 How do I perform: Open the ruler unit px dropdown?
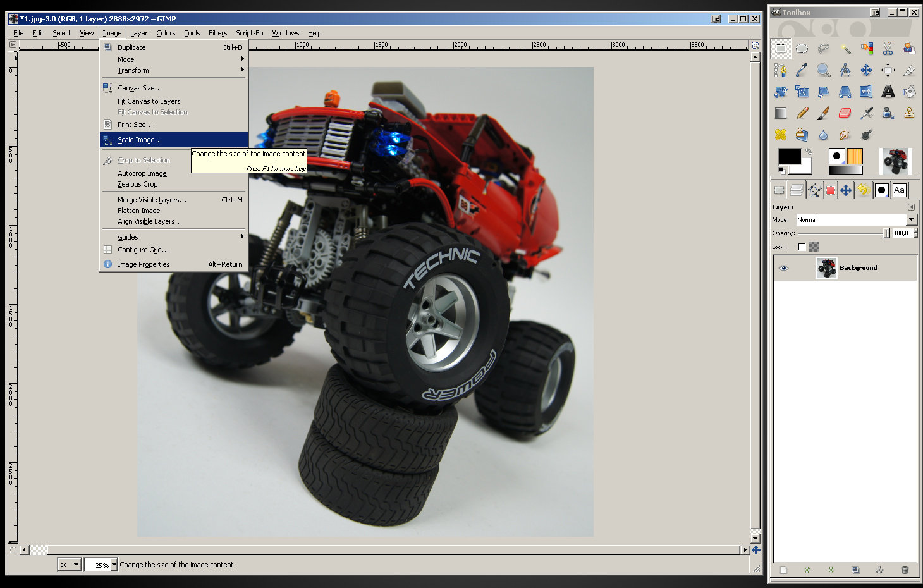click(x=69, y=565)
